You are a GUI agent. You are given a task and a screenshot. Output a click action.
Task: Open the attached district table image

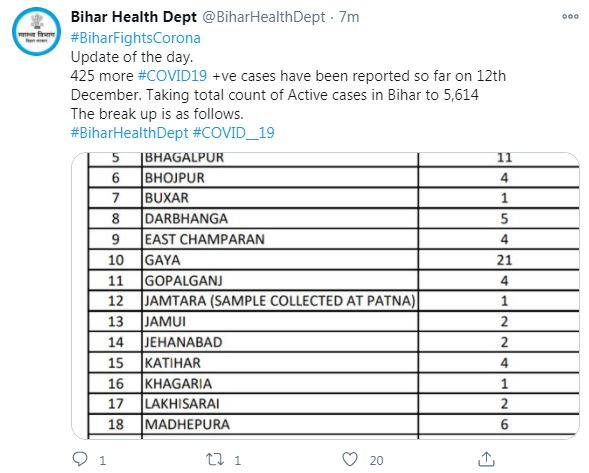click(325, 296)
